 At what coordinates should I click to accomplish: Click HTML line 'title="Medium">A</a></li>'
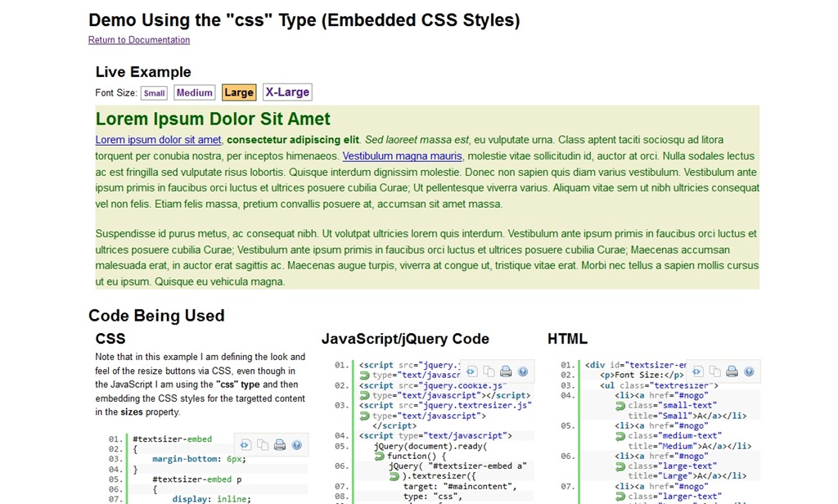pyautogui.click(x=690, y=446)
